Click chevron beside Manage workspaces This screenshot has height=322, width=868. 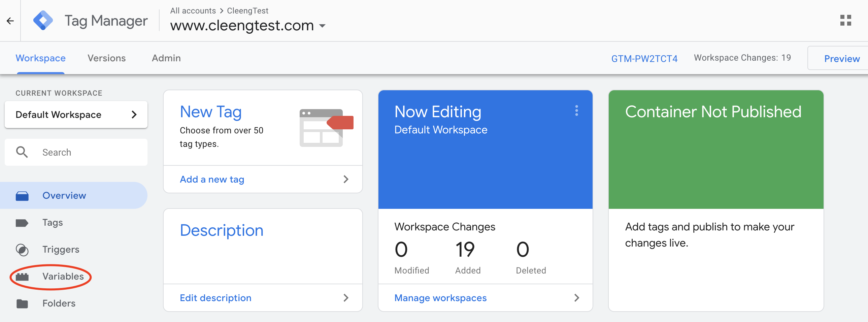click(x=576, y=298)
